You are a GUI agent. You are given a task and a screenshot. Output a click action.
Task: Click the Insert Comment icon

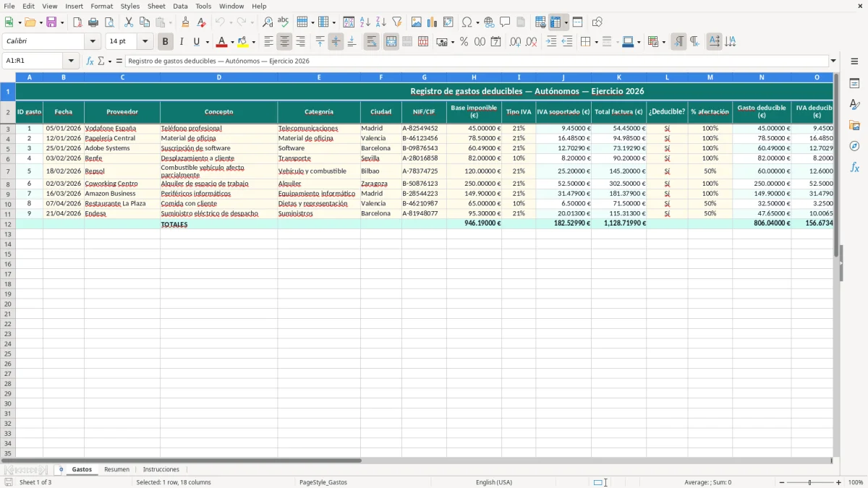pos(505,22)
